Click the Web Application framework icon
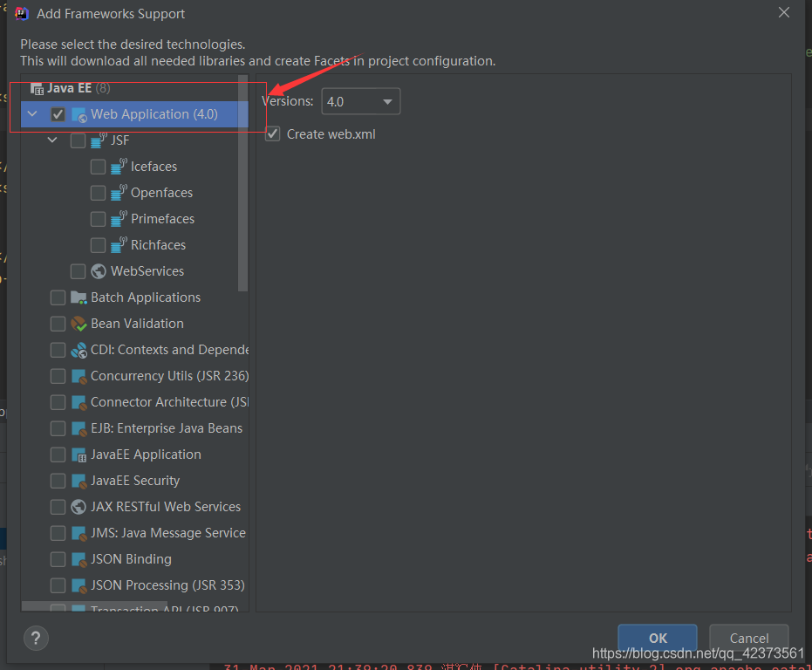This screenshot has height=670, width=812. [x=79, y=114]
